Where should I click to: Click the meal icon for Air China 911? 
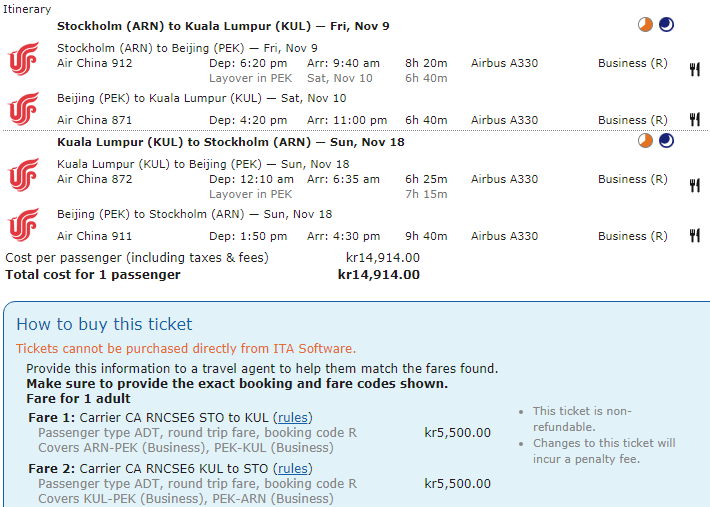pyautogui.click(x=694, y=236)
